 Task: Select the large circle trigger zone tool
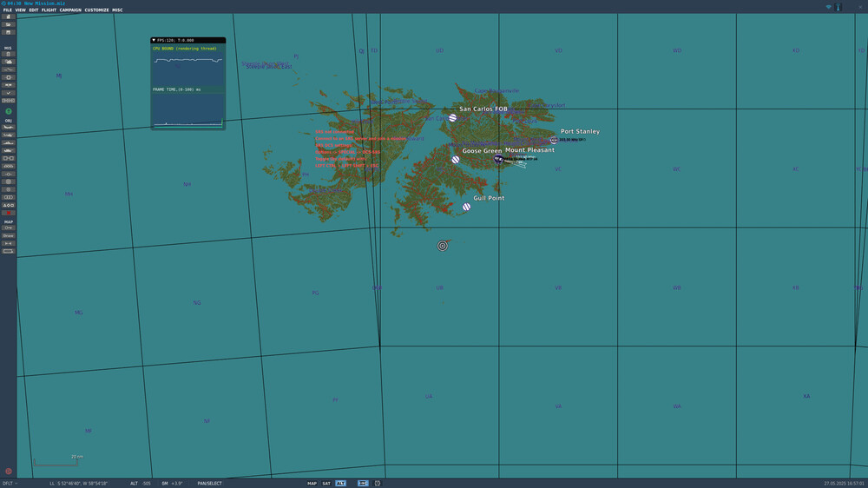click(9, 181)
